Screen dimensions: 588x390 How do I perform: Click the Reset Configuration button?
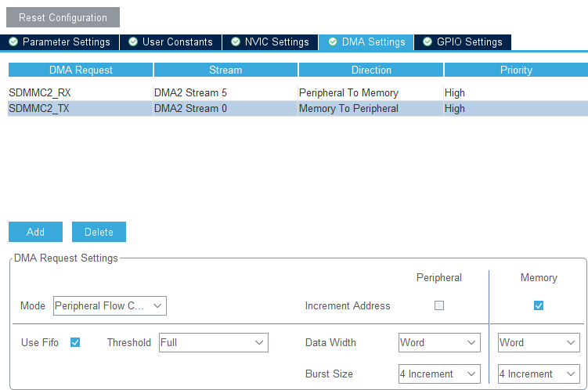coord(63,17)
